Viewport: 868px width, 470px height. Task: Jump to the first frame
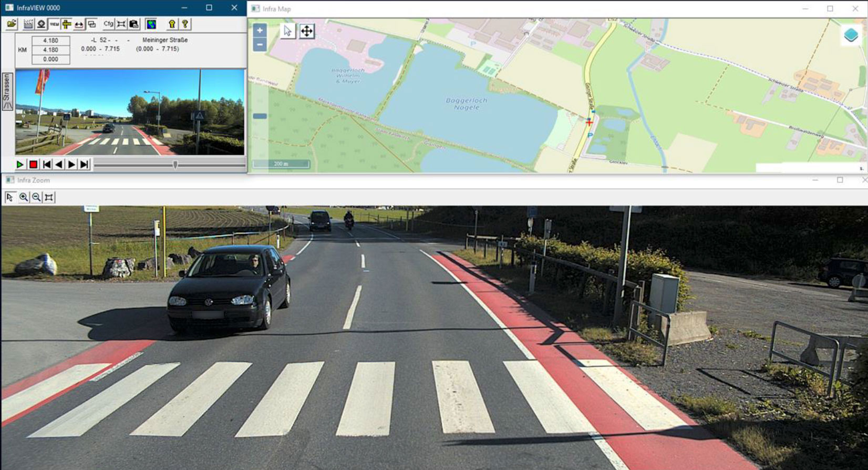pyautogui.click(x=47, y=165)
